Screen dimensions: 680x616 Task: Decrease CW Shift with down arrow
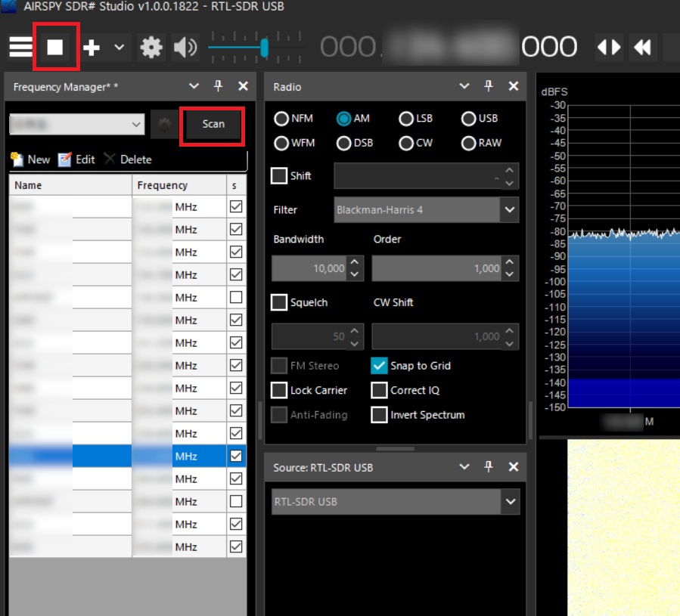[510, 343]
